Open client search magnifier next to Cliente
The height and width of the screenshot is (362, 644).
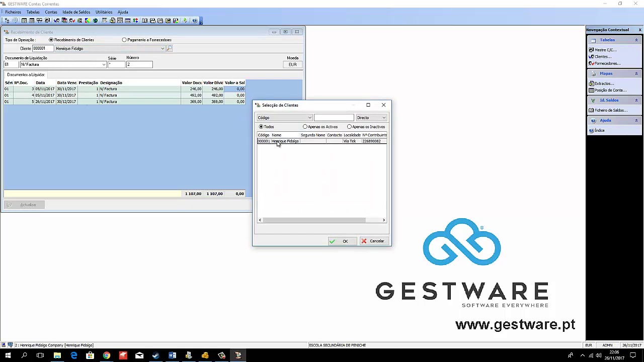pyautogui.click(x=169, y=49)
